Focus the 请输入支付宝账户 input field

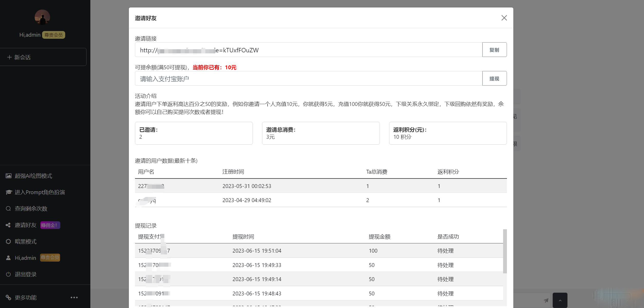309,78
